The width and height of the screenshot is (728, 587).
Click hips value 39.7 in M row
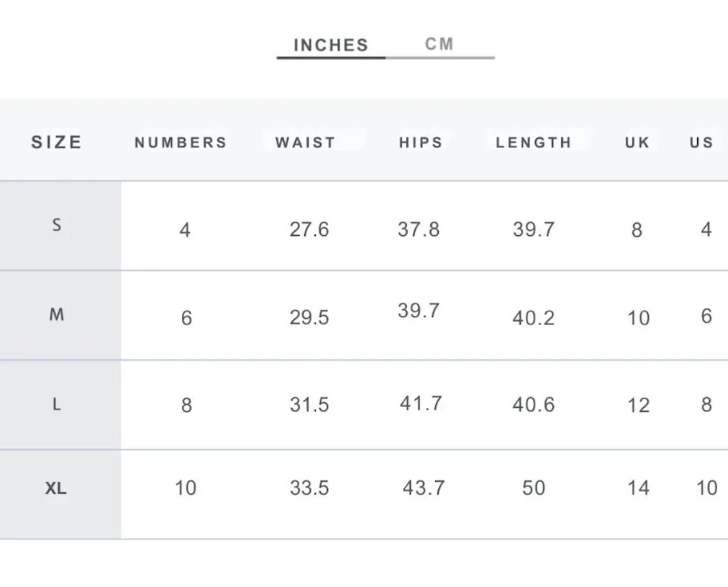click(x=419, y=311)
